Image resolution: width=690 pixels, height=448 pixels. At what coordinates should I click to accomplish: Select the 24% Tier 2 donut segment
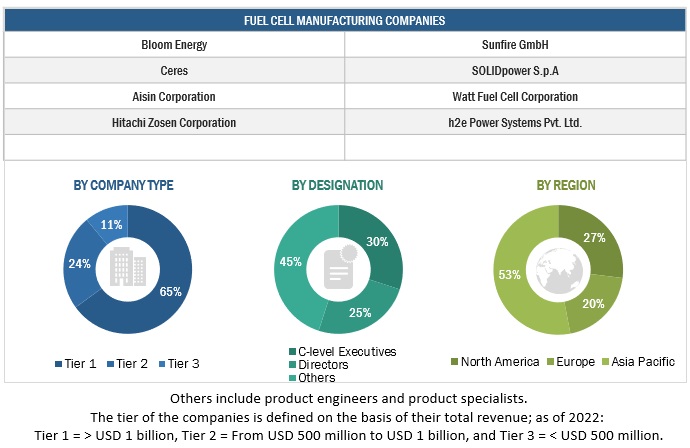click(x=80, y=265)
